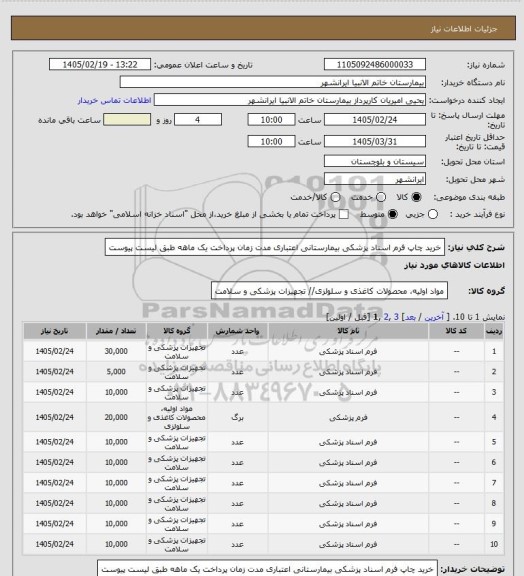Click the announcement date field 1405/02/19 - 13:22

coord(100,65)
